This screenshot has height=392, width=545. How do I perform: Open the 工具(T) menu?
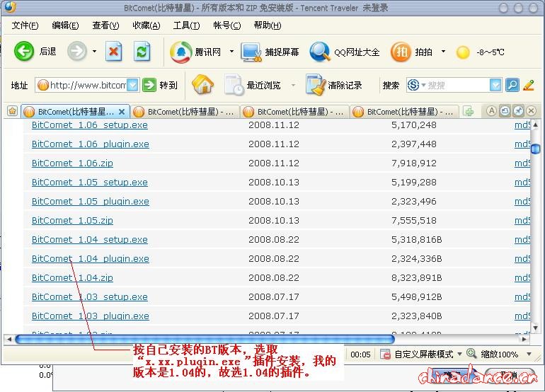(186, 25)
